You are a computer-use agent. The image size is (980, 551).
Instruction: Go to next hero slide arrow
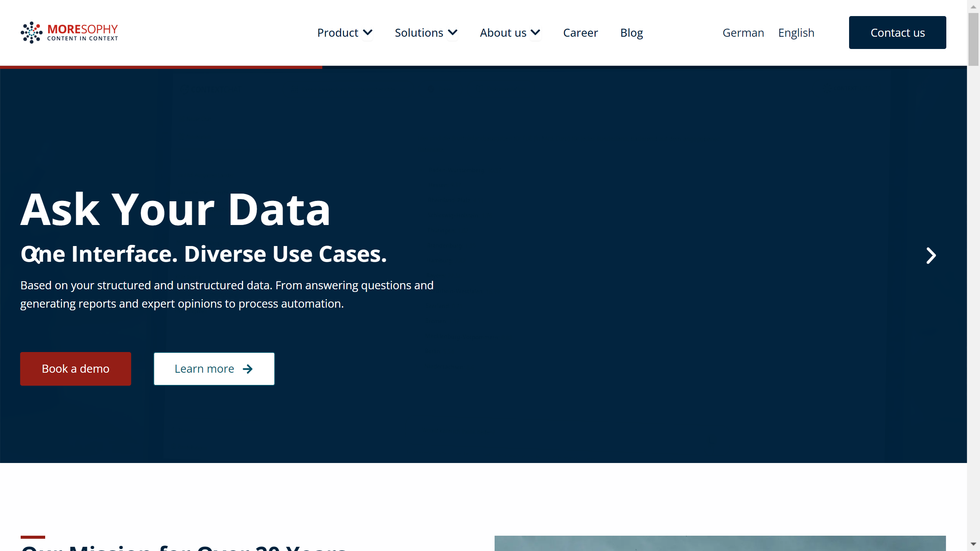(931, 256)
